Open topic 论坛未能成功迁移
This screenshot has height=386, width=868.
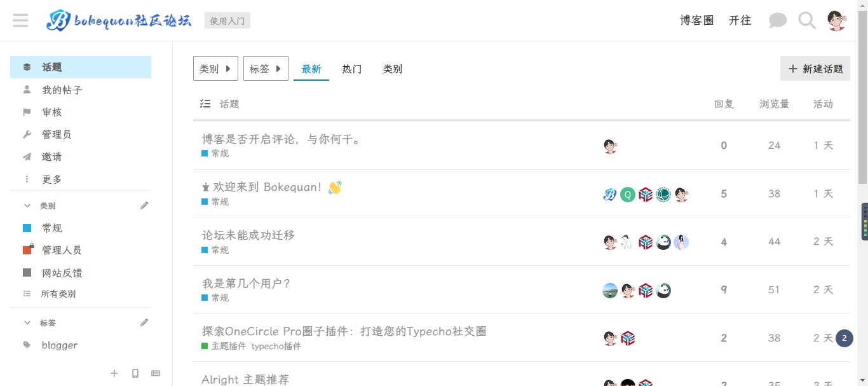pos(248,235)
